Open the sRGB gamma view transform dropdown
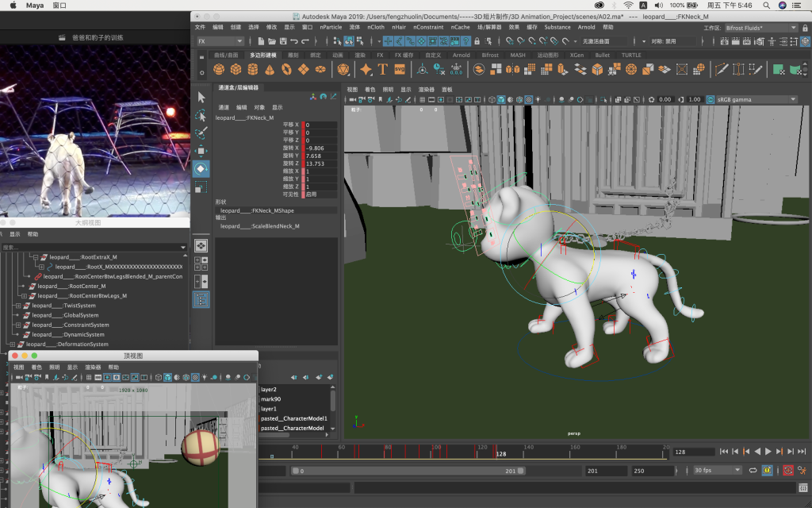 (756, 99)
